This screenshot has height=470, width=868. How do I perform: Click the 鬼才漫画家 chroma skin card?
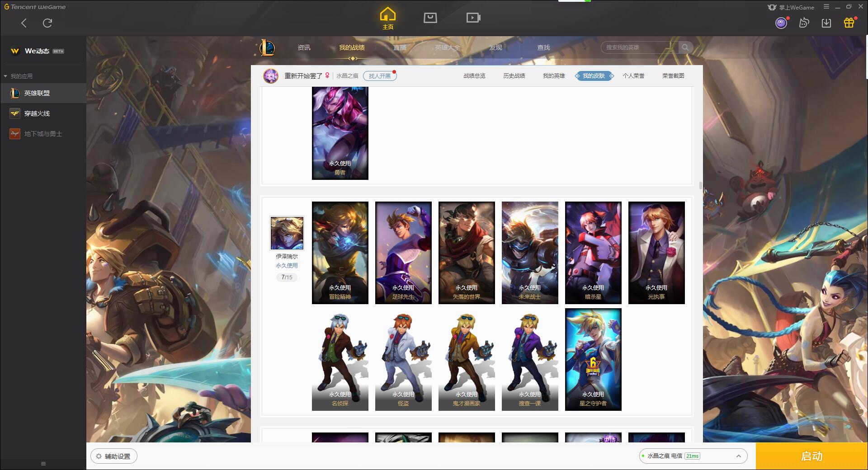coord(467,360)
